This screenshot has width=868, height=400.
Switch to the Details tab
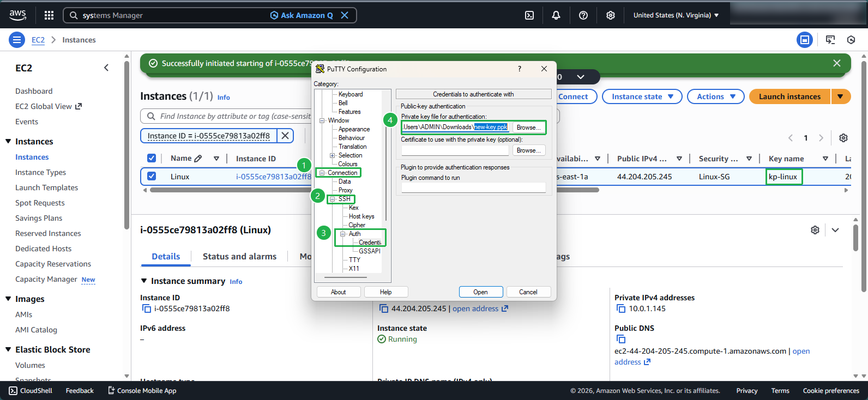tap(166, 256)
